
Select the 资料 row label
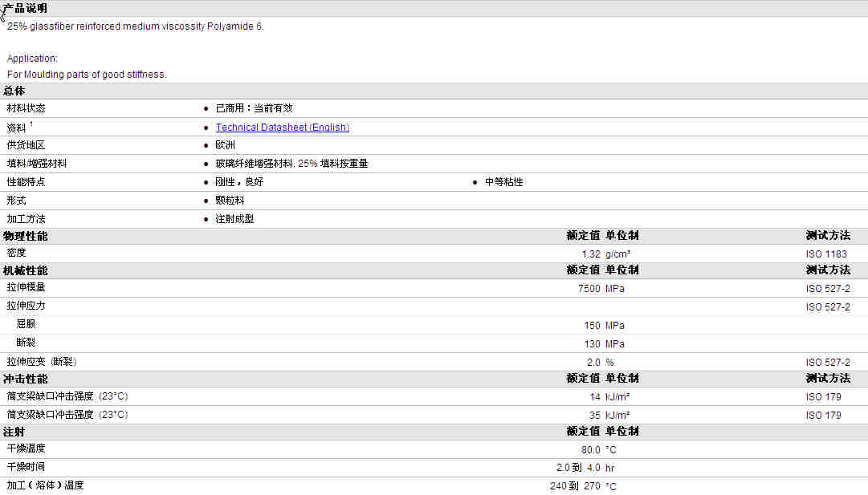[x=17, y=128]
